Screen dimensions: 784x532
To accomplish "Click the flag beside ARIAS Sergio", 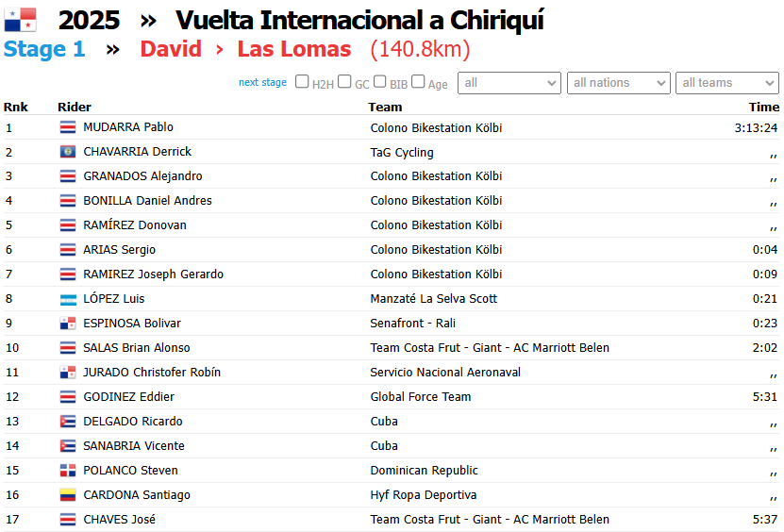I will (68, 250).
